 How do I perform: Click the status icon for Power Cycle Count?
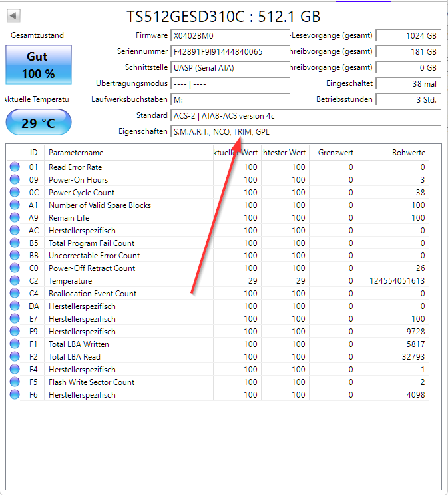click(15, 192)
